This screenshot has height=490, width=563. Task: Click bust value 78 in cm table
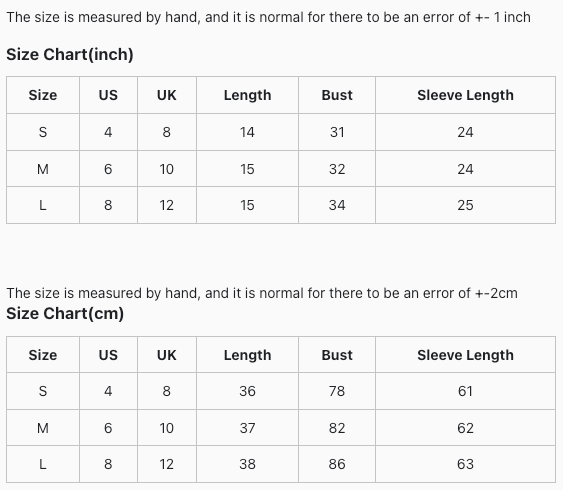337,391
